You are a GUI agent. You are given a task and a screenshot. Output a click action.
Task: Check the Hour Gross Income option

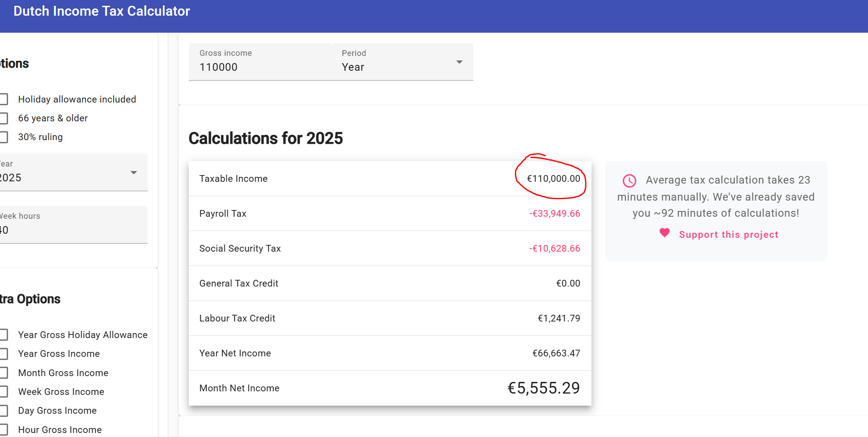(4, 430)
